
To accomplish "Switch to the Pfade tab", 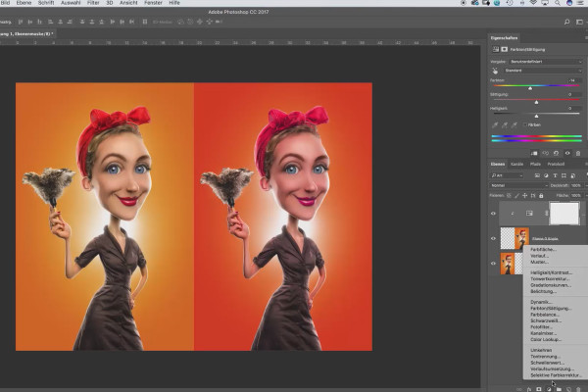I will click(535, 164).
